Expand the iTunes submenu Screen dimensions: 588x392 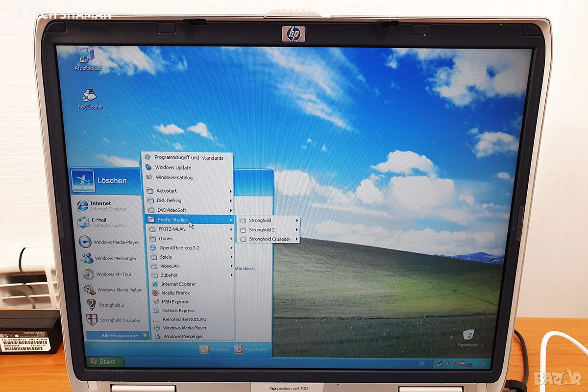click(x=191, y=239)
